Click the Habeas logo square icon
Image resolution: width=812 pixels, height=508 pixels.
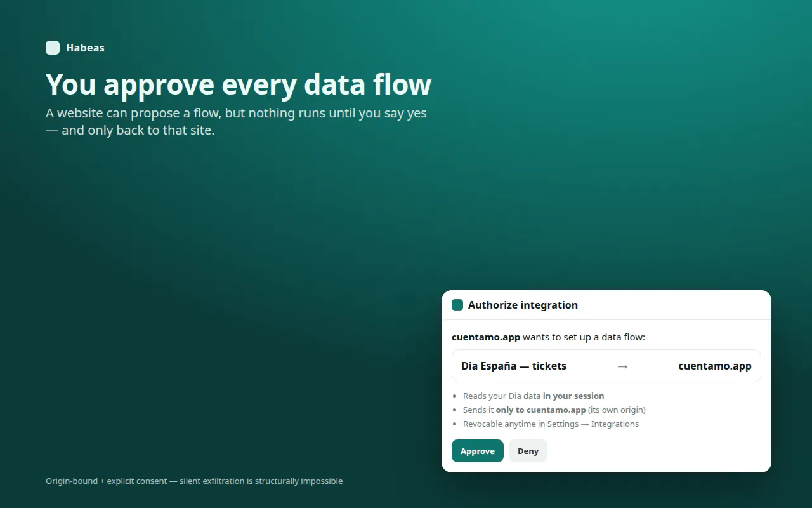(x=53, y=48)
